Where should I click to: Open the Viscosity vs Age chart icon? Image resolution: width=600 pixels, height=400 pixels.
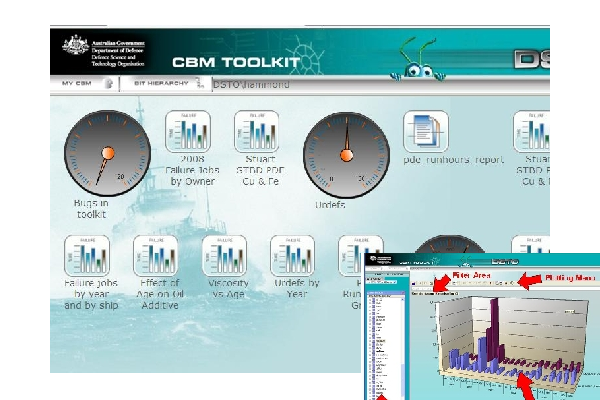pyautogui.click(x=224, y=256)
